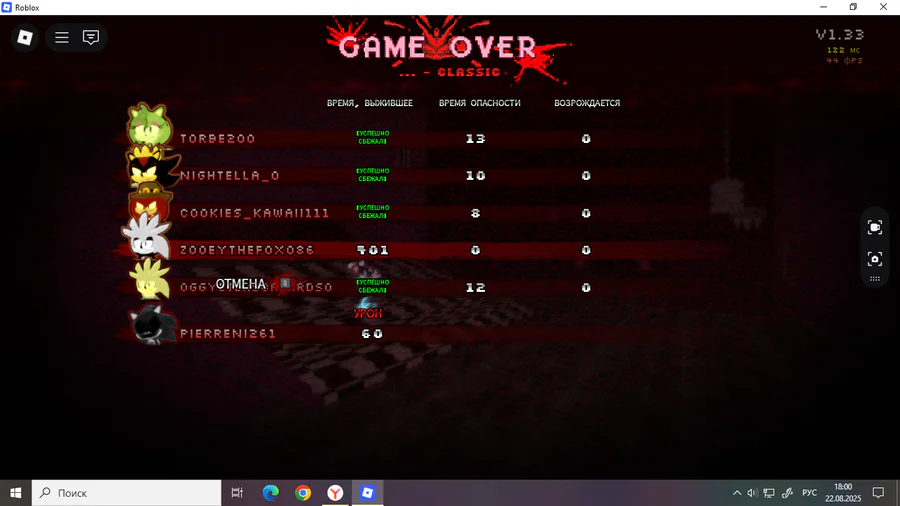Click the player name NIGHTELLA_0
Screen dimensions: 900x506
point(230,176)
